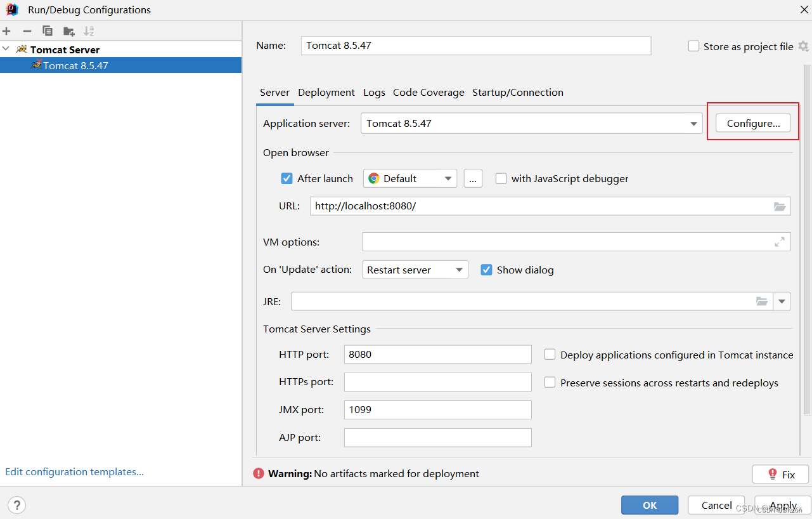812x519 pixels.
Task: Sort configurations alphabetically icon
Action: (89, 31)
